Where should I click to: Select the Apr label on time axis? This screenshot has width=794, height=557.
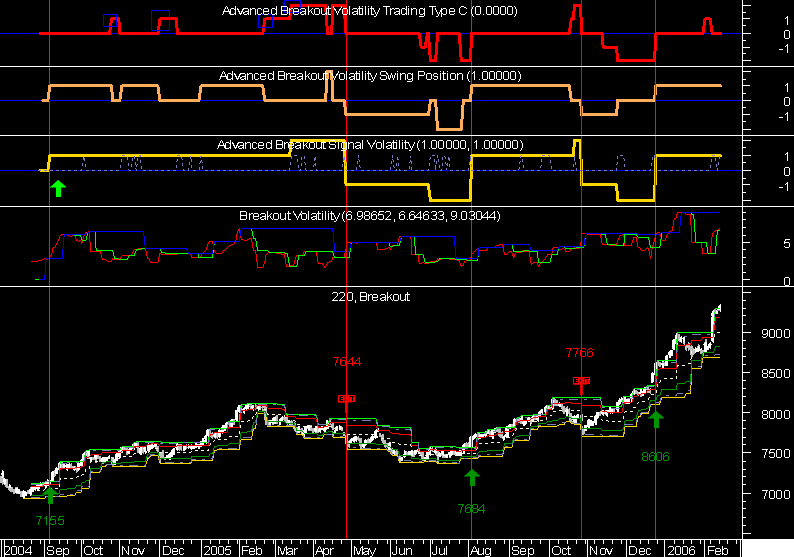point(324,550)
